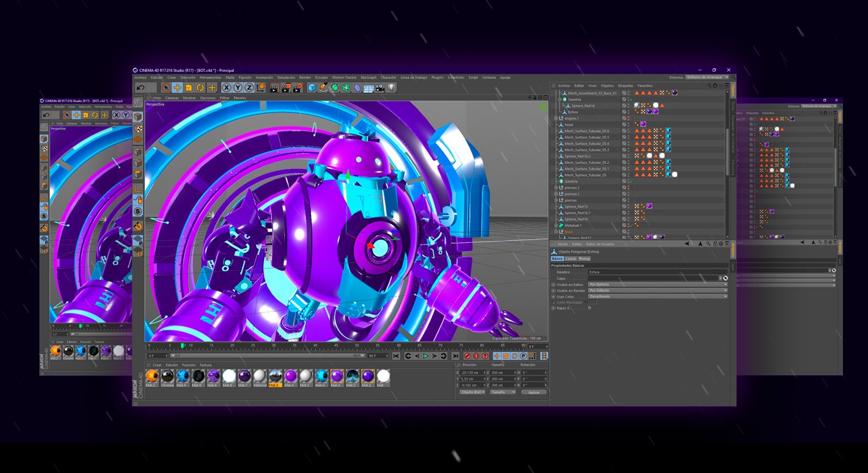Click the Nombre field containing Esfera
The image size is (868, 473).
(x=657, y=272)
